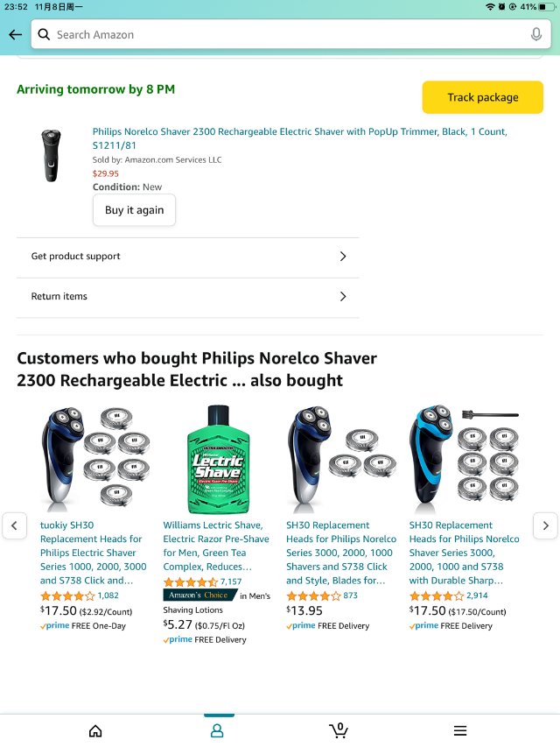Show previous carousel products arrow
The image size is (560, 747).
point(14,525)
